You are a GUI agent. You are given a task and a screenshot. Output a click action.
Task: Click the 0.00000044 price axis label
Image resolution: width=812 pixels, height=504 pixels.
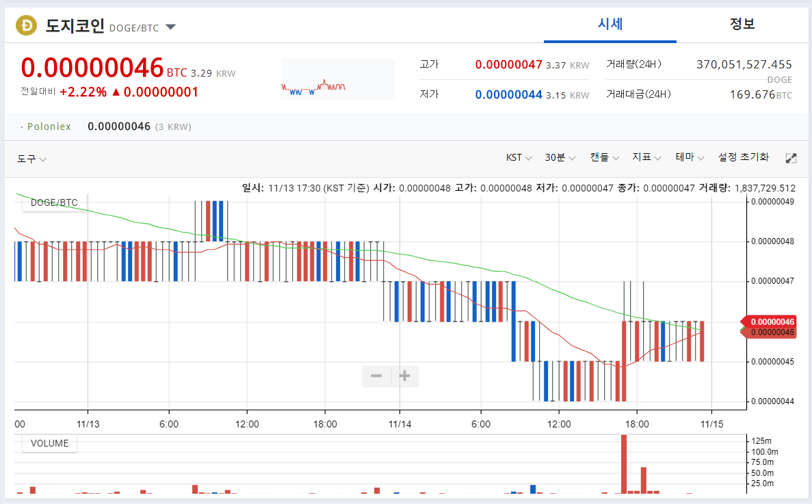click(772, 401)
